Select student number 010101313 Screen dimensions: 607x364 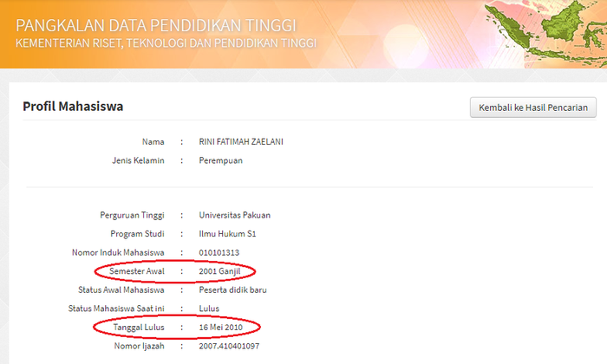219,252
